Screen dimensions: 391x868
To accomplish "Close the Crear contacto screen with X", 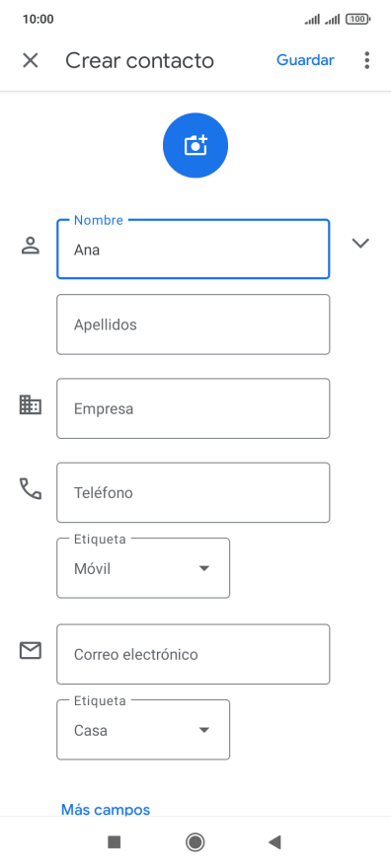I will coord(30,60).
